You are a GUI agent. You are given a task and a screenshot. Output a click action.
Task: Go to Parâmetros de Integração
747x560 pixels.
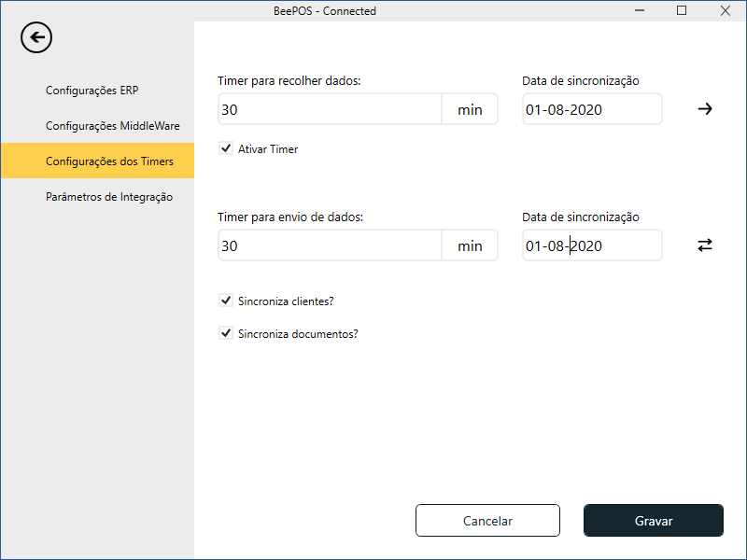pyautogui.click(x=109, y=197)
